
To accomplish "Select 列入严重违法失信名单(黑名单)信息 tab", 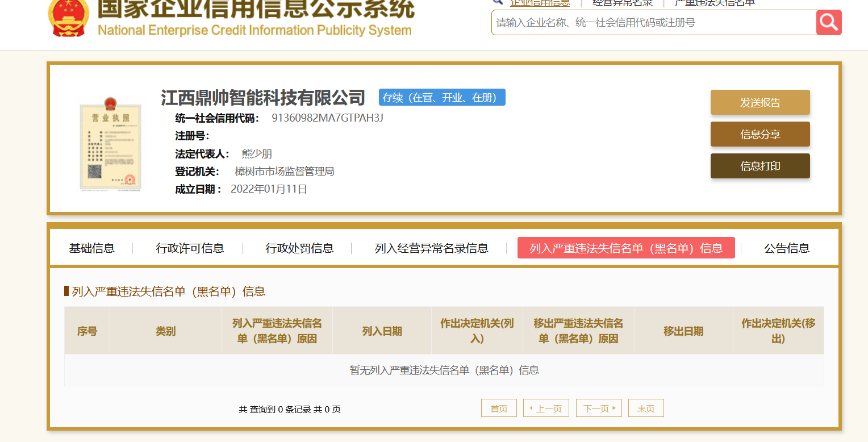I will click(x=626, y=248).
